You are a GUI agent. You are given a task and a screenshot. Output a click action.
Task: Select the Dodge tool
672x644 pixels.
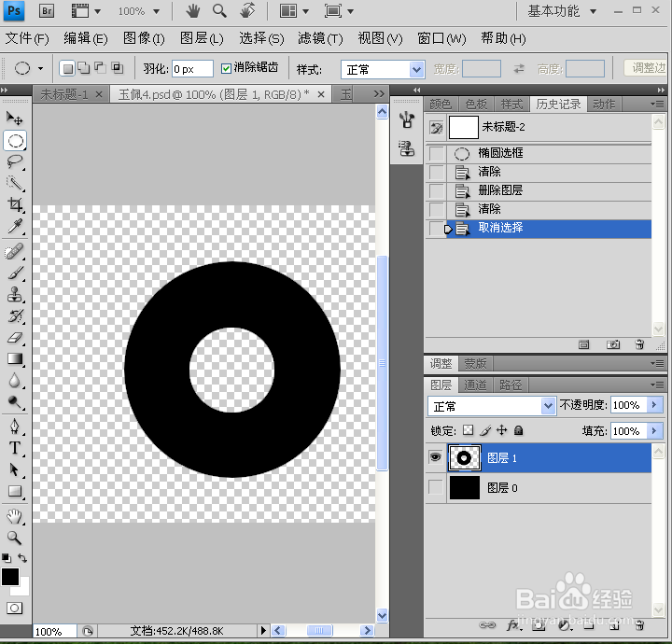15,402
